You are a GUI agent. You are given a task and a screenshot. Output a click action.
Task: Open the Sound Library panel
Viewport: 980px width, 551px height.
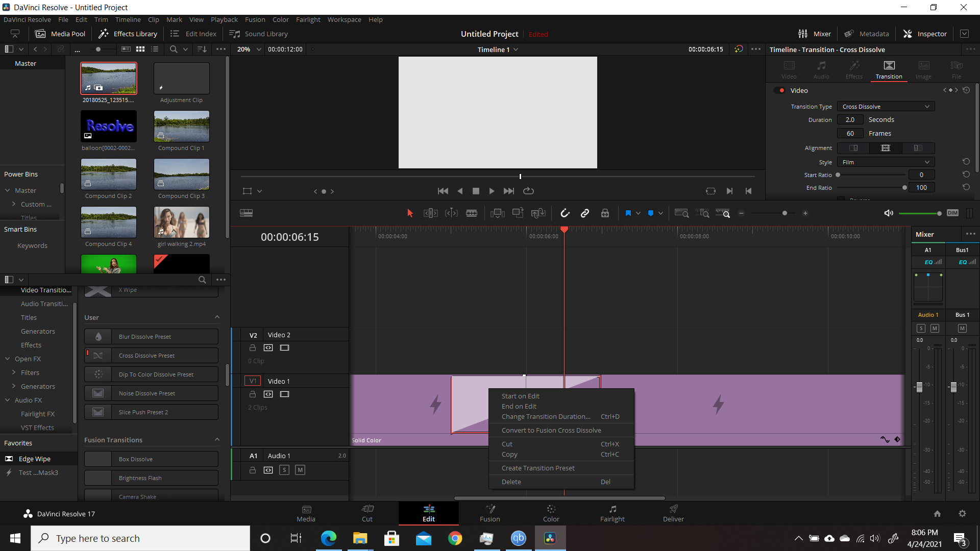click(x=259, y=34)
